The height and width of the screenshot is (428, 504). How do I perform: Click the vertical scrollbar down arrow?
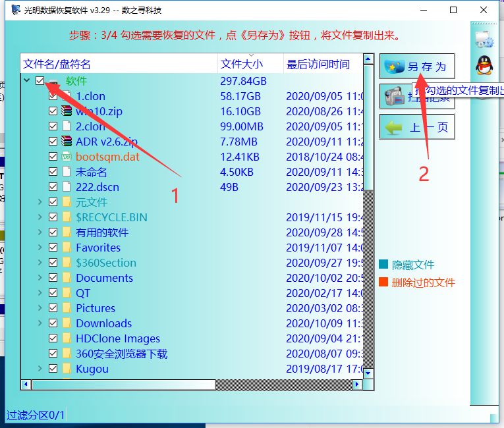click(368, 373)
